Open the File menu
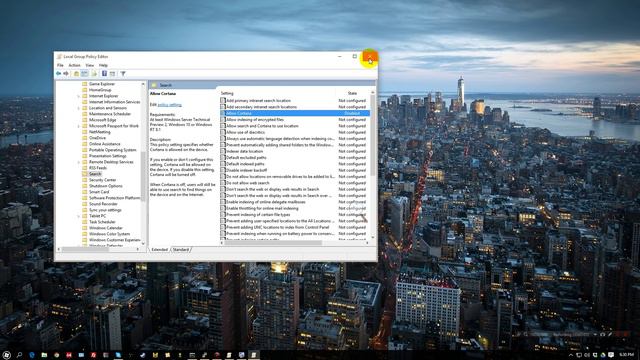The image size is (640, 360). pyautogui.click(x=60, y=65)
